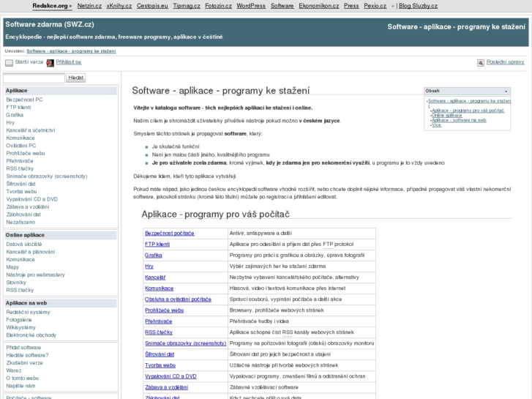Select Snímače obrazovky (screenshoty) in sidebar

pyautogui.click(x=47, y=176)
